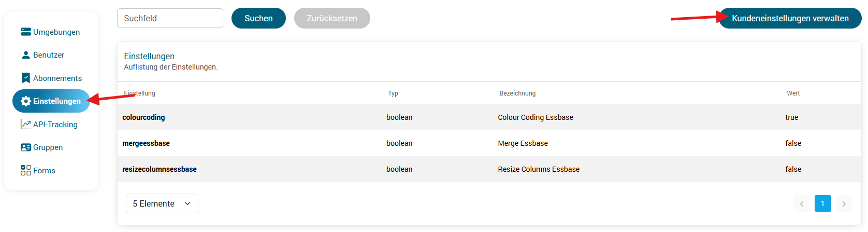The width and height of the screenshot is (868, 232).
Task: Open the 5 Elemente page size dropdown
Action: tap(162, 203)
